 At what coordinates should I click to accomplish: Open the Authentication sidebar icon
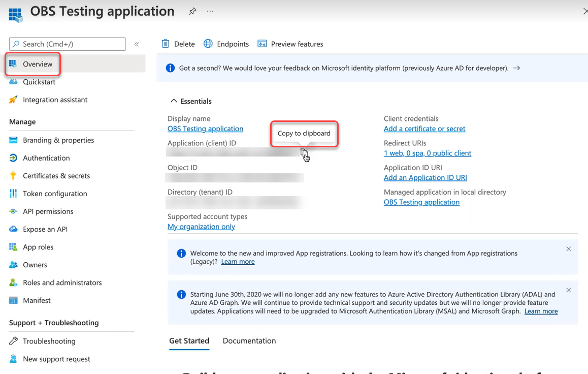pos(13,158)
